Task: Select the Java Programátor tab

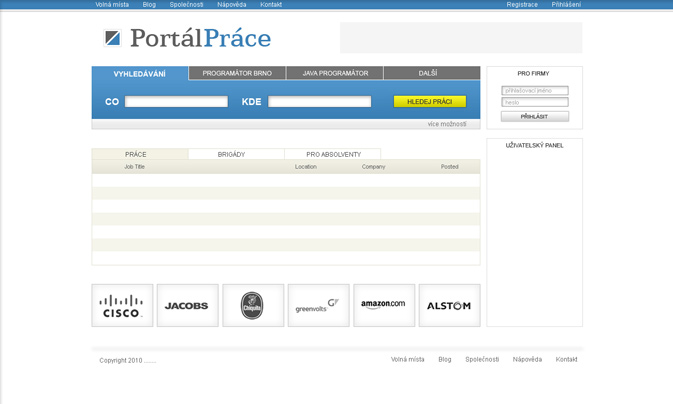Action: 335,73
